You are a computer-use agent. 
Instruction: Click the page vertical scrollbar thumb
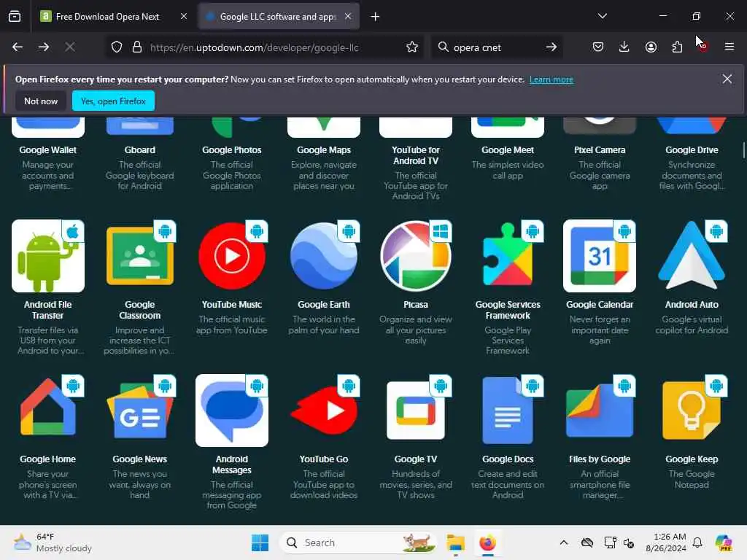(743, 149)
